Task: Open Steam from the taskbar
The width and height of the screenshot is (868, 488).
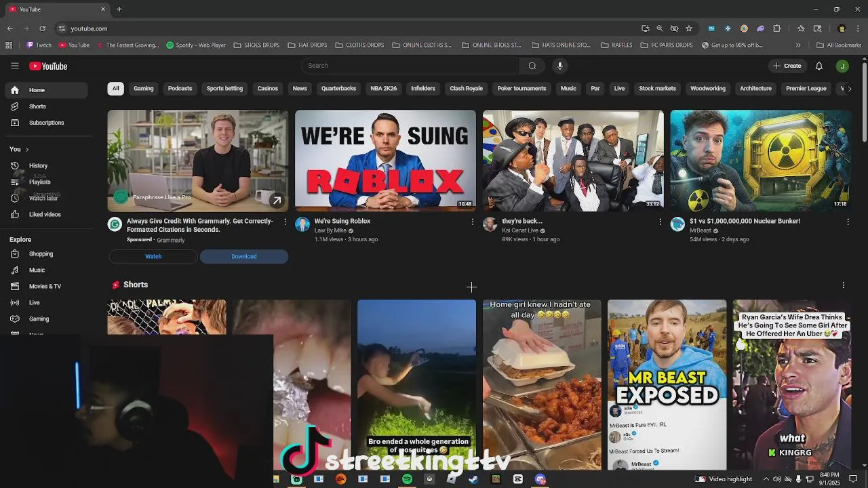Action: click(x=473, y=479)
